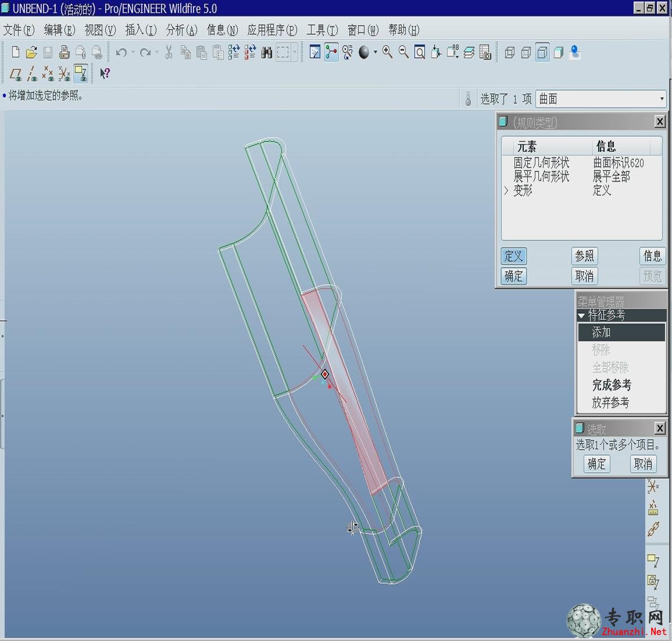The width and height of the screenshot is (672, 641).
Task: Toggle annotation element display
Action: 81,74
